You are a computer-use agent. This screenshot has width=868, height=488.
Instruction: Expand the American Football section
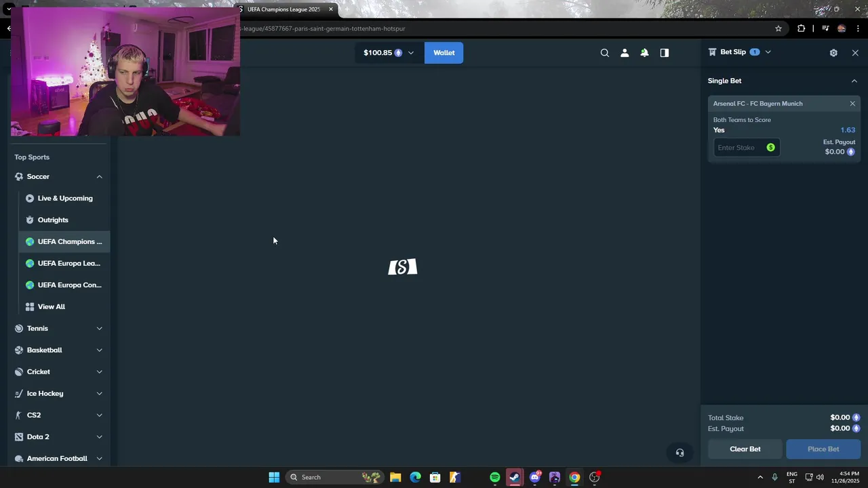99,459
